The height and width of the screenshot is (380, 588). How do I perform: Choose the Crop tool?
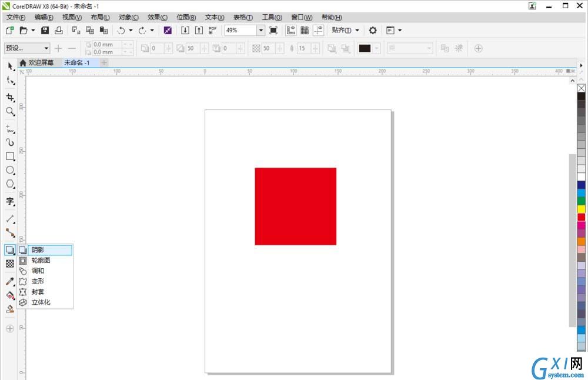tap(10, 98)
